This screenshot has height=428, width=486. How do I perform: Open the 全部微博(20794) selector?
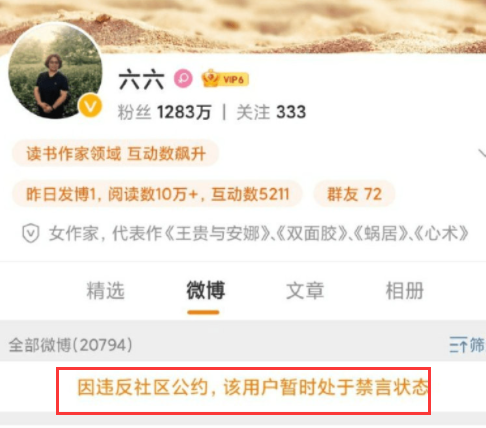click(x=70, y=345)
